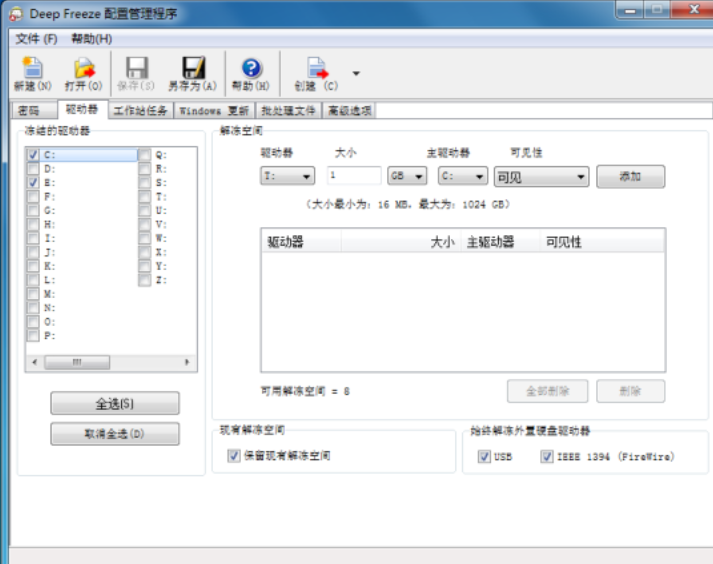
Task: Open 帮助 (Help) question mark icon
Action: click(251, 68)
